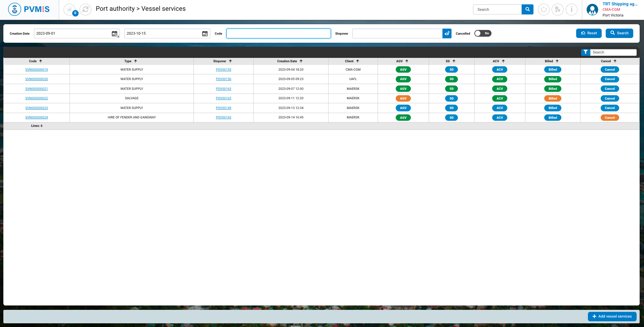
Task: Click the table filter funnel icon
Action: [x=586, y=52]
